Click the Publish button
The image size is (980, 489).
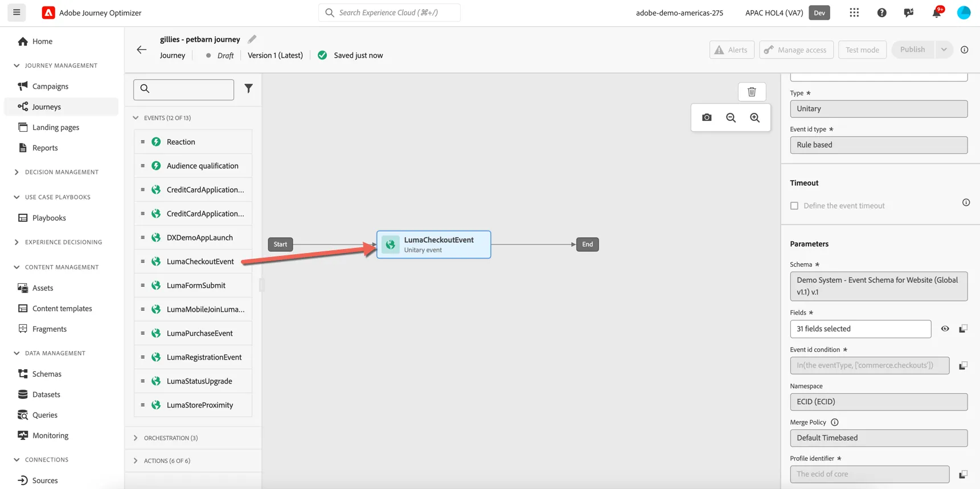tap(913, 50)
